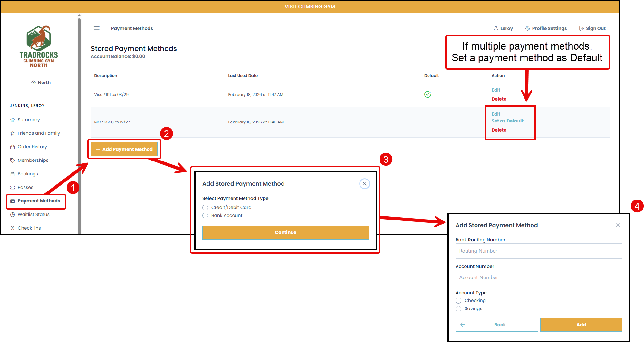Click the Routing Number input field
The height and width of the screenshot is (342, 644).
coord(539,251)
